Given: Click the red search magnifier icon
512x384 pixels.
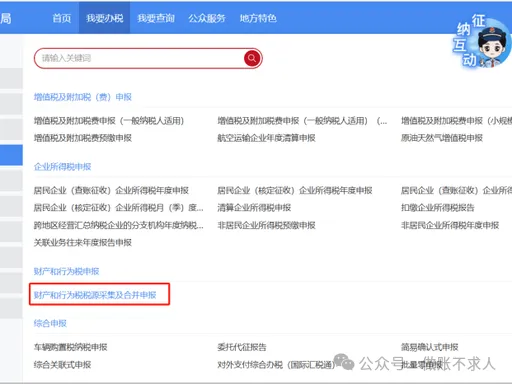Looking at the screenshot, I should (252, 58).
